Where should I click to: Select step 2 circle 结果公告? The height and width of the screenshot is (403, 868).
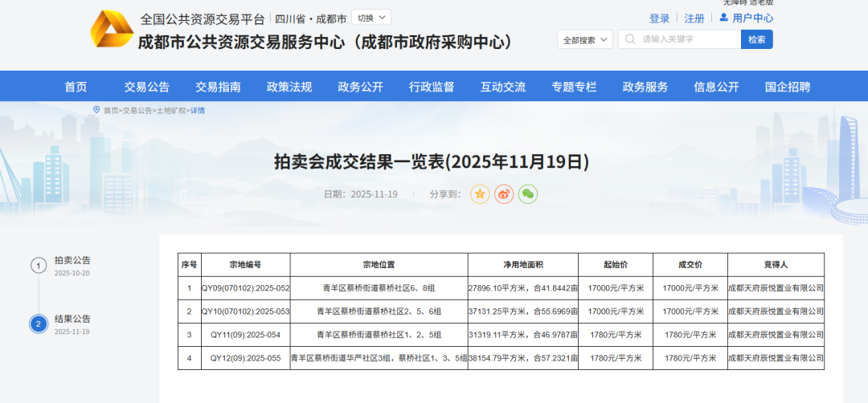click(39, 324)
